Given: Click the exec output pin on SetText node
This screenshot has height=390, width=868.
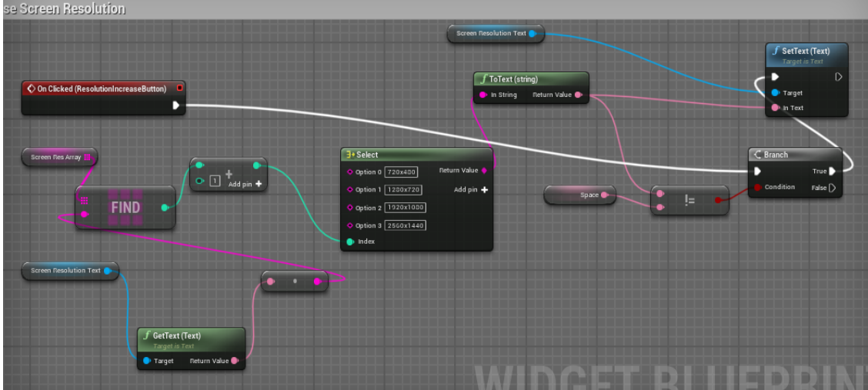Looking at the screenshot, I should [x=839, y=77].
